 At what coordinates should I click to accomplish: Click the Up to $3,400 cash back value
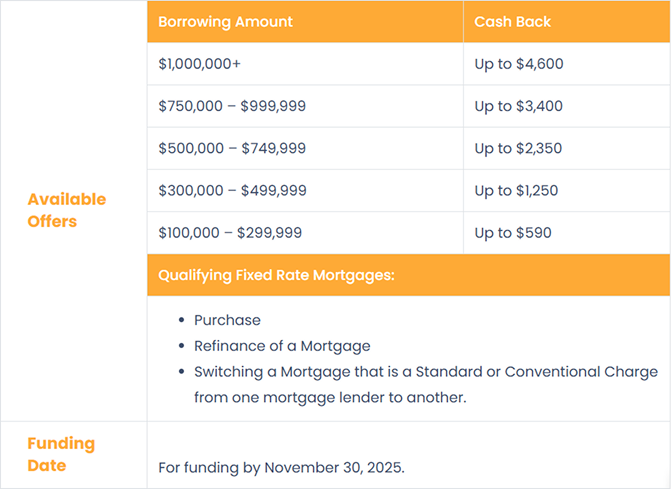(x=518, y=106)
